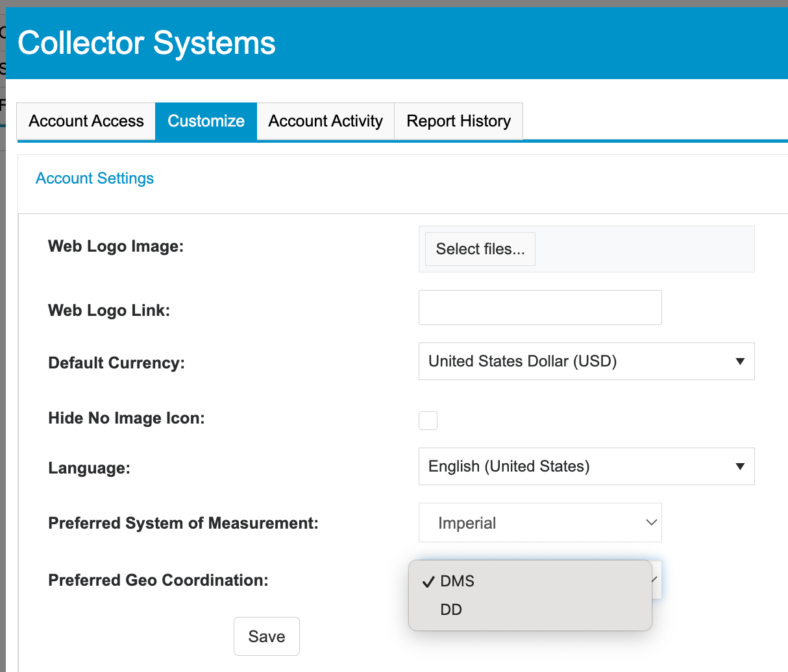This screenshot has height=672, width=788.
Task: Click the Collector Systems header title
Action: click(147, 43)
